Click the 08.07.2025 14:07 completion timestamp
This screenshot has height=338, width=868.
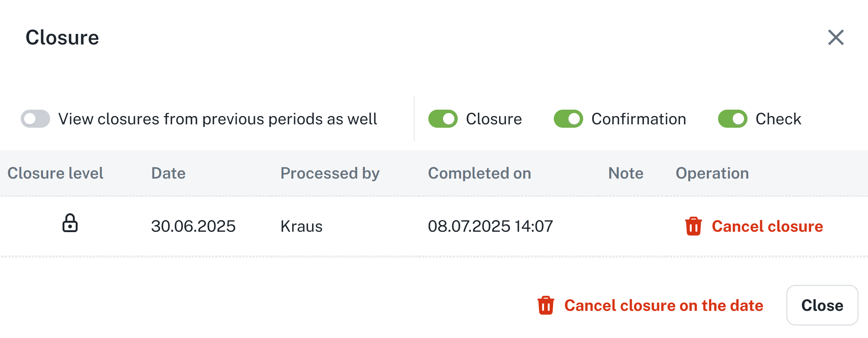coord(490,226)
